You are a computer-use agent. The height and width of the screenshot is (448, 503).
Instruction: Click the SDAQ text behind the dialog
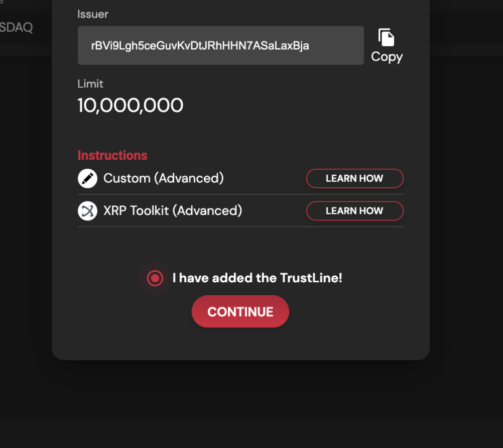point(16,28)
